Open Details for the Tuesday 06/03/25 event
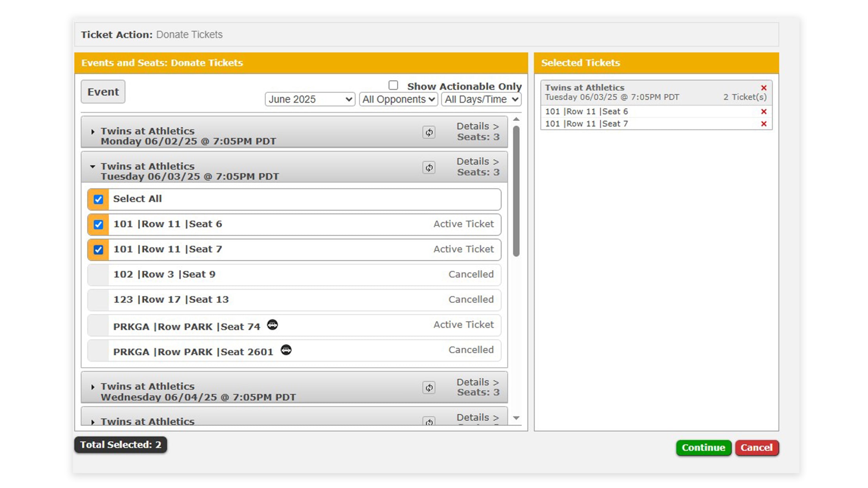This screenshot has height=488, width=868. coord(478,161)
